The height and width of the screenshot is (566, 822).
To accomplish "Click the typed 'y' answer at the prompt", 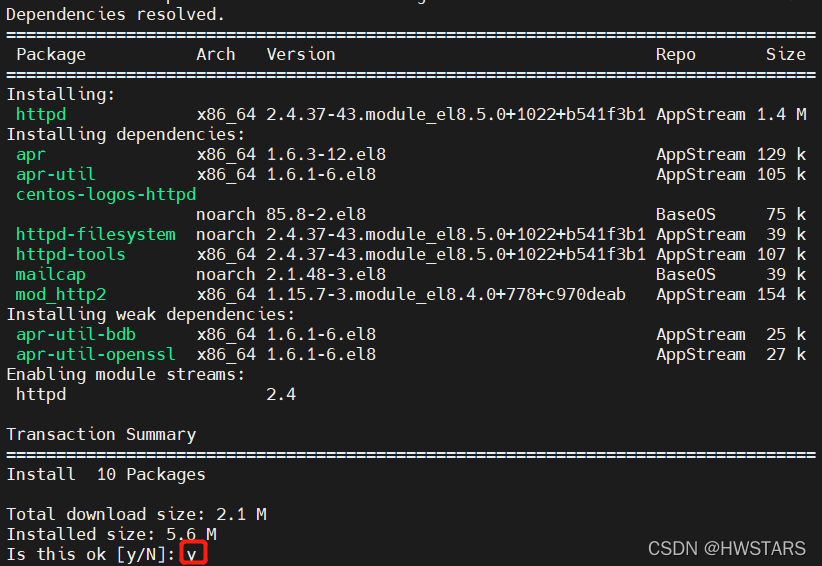I will click(193, 554).
